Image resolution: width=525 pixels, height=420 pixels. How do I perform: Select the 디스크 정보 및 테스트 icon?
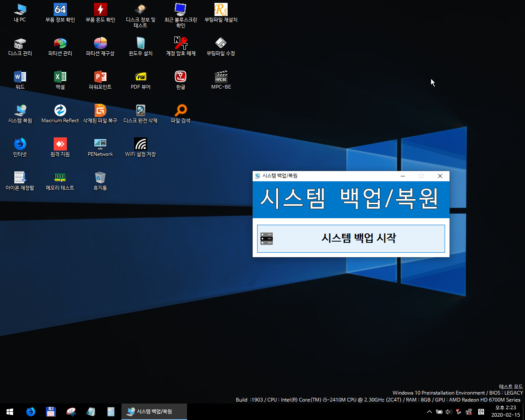[x=141, y=16]
